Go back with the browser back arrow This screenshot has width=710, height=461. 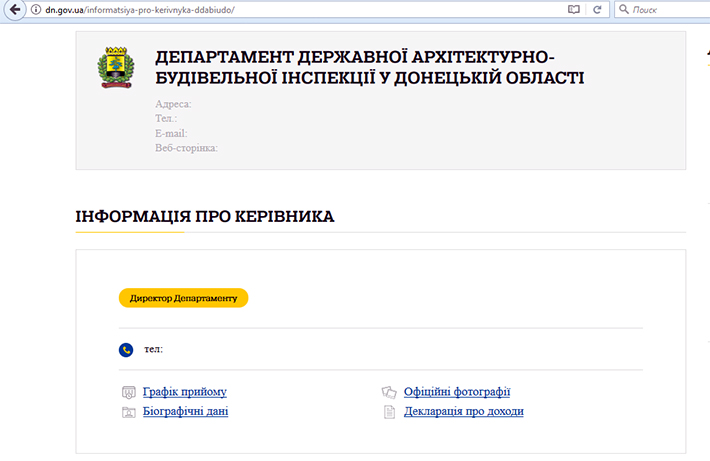click(15, 10)
